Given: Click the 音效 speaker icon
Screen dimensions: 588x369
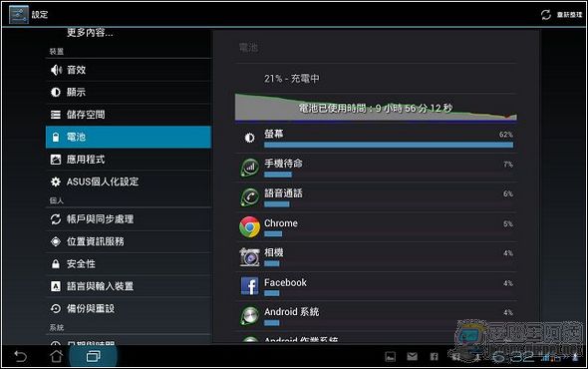Looking at the screenshot, I should coord(56,70).
